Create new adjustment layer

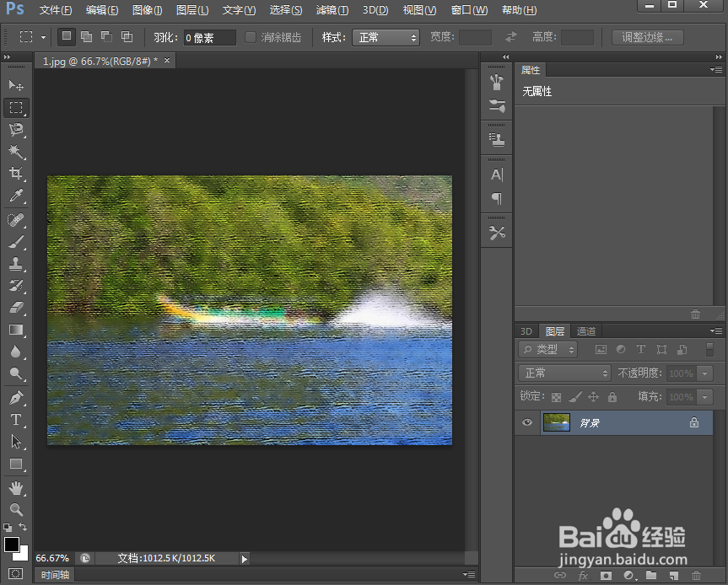629,575
